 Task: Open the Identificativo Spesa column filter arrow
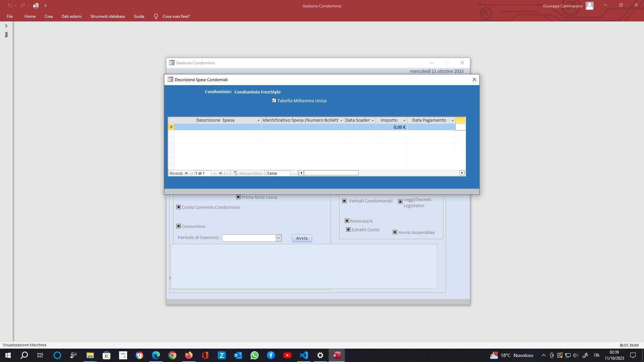tap(341, 120)
